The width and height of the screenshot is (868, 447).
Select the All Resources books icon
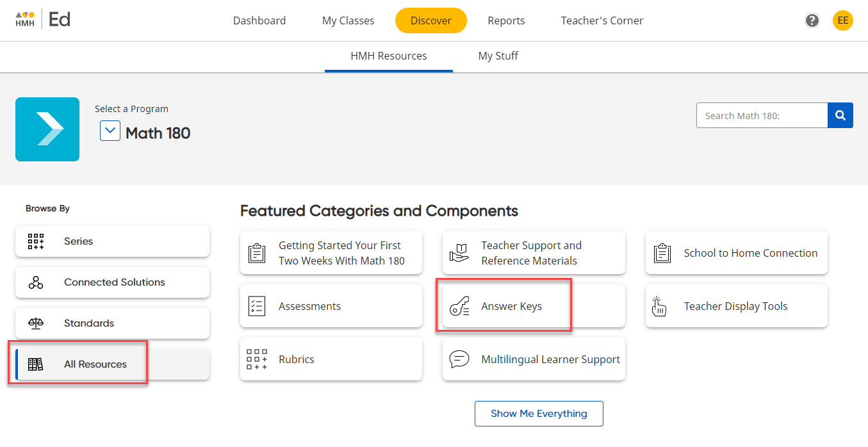(35, 363)
